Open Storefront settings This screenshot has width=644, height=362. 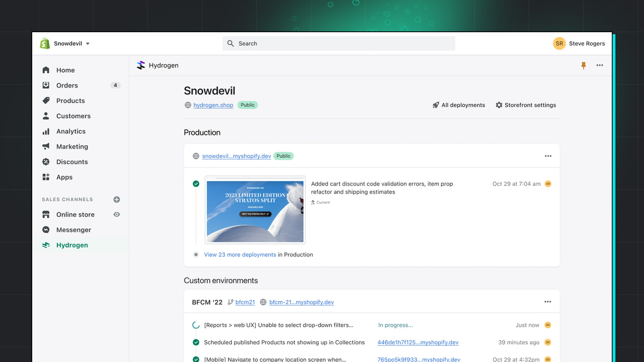click(526, 105)
